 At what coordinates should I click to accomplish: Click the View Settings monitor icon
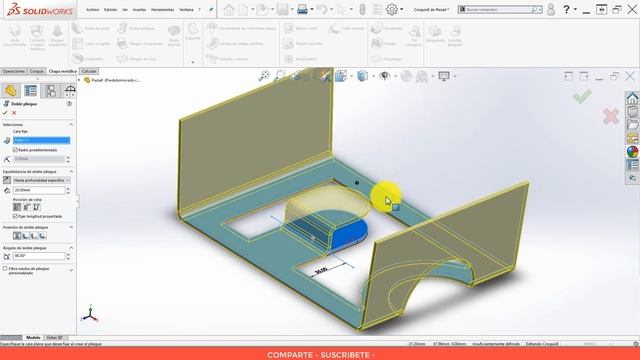click(x=444, y=76)
